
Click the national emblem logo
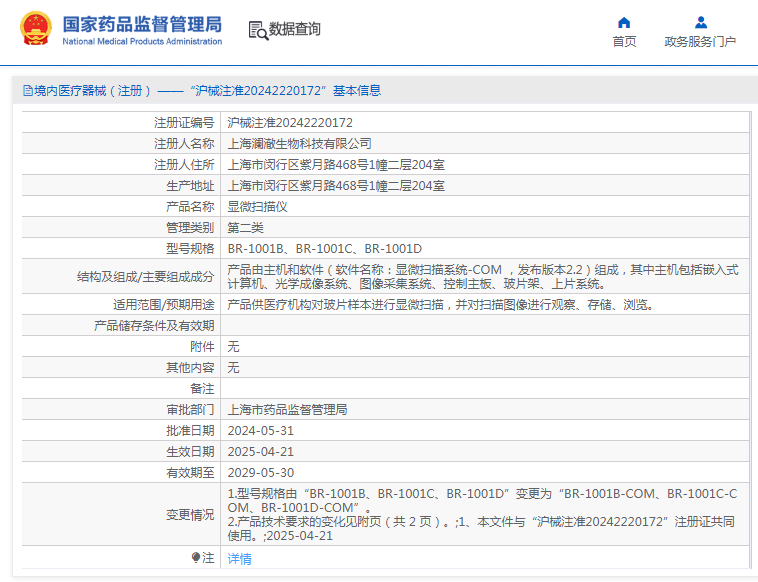pos(36,29)
